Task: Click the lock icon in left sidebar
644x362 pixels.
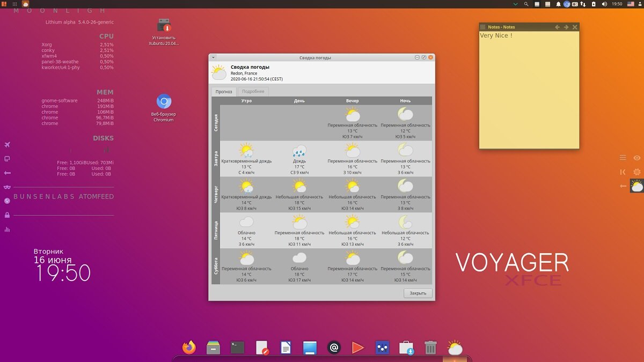Action: [x=7, y=215]
